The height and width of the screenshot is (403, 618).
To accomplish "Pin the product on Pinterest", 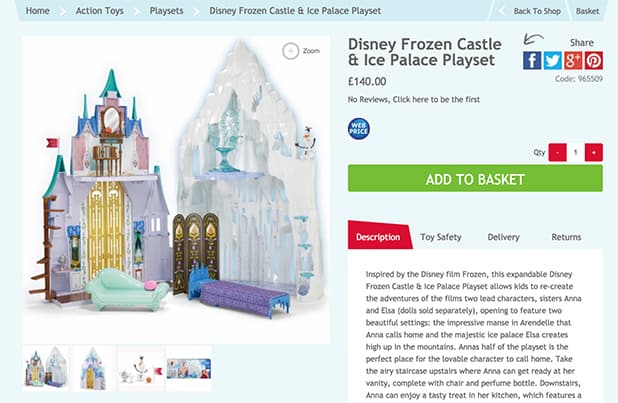I will 594,60.
